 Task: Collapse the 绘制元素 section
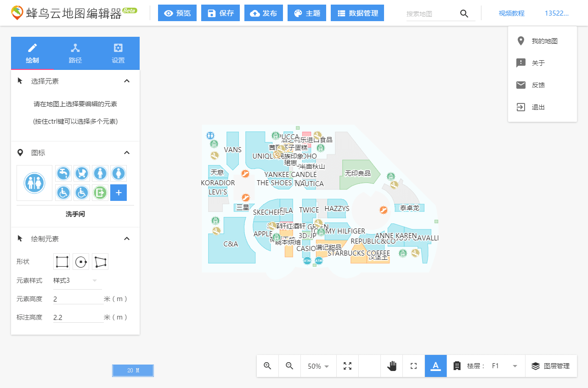click(x=127, y=239)
